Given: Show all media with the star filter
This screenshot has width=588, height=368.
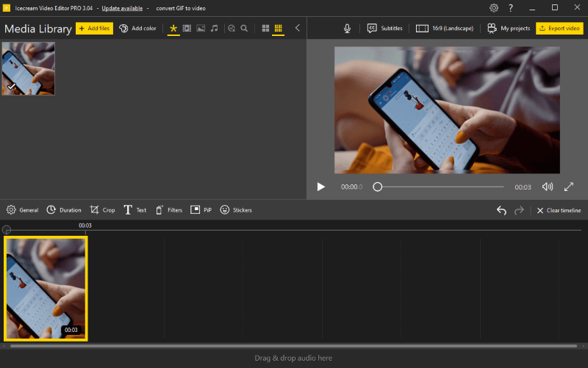Looking at the screenshot, I should (x=173, y=29).
